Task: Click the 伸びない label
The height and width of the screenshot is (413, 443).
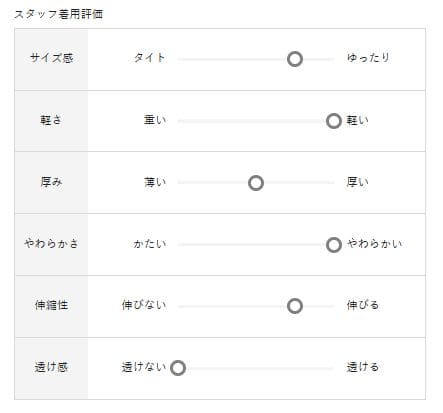Action: click(x=144, y=305)
